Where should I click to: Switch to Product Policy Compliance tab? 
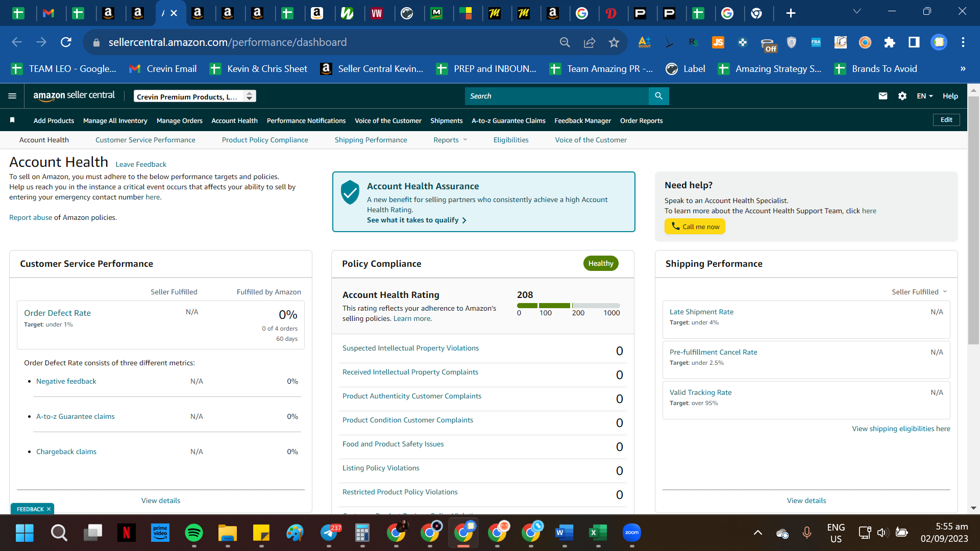click(x=265, y=140)
